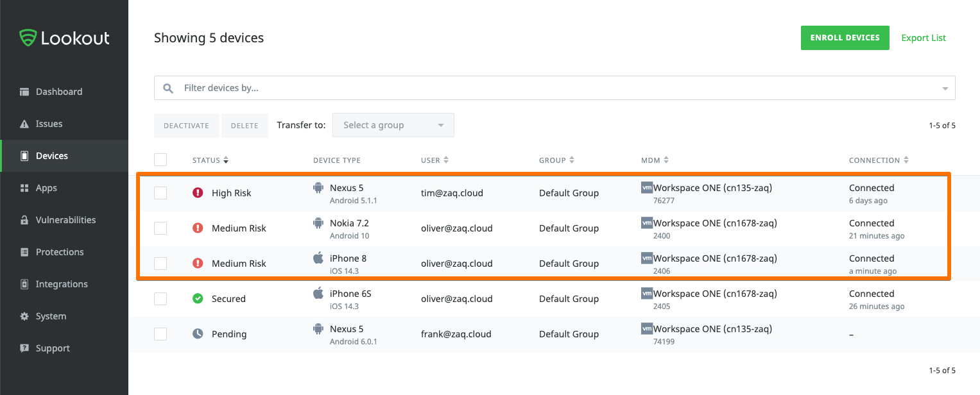Click the Apple icon next to iPhone 8
Viewport: 980px width, 395px height.
coord(318,258)
